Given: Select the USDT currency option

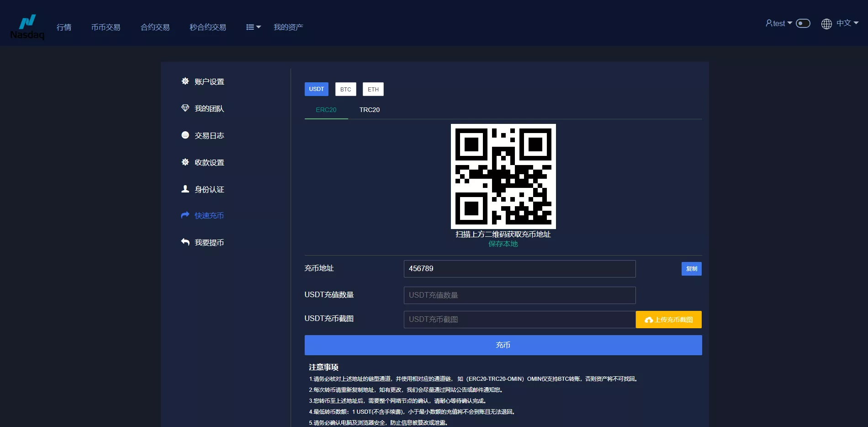Looking at the screenshot, I should coord(316,89).
